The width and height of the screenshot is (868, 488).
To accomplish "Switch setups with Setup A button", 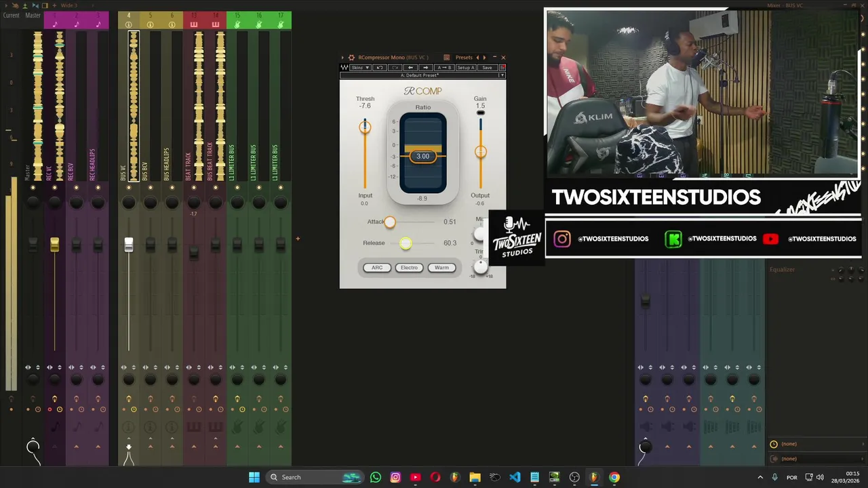I will pos(466,68).
